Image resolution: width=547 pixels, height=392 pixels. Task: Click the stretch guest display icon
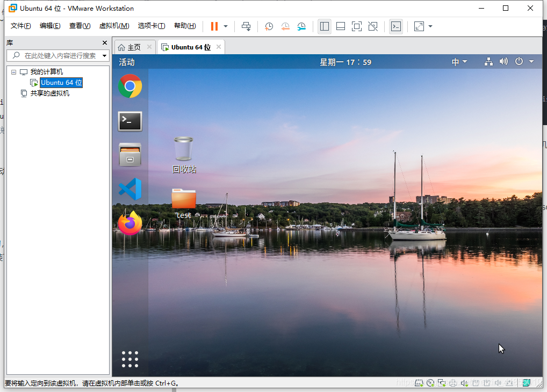419,26
